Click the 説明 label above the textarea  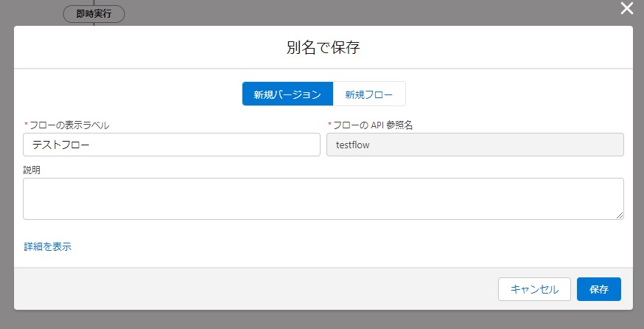click(x=32, y=170)
